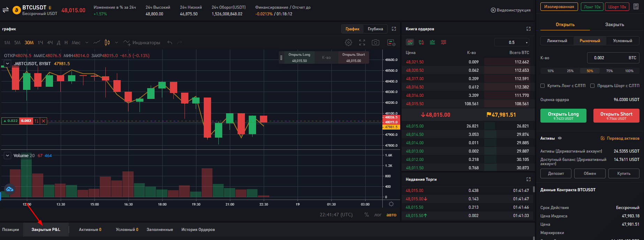Open the Индикаторы indicators menu
This screenshot has width=644, height=240.
142,42
